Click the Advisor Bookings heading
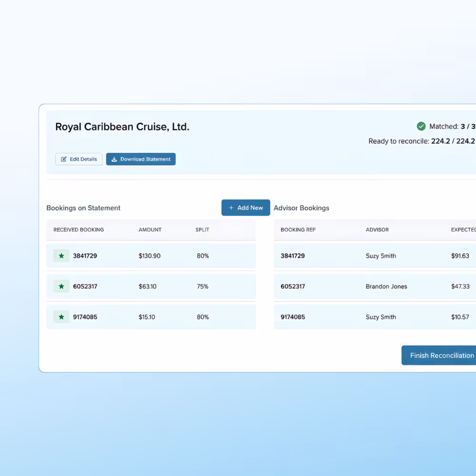476x476 pixels. pyautogui.click(x=301, y=208)
